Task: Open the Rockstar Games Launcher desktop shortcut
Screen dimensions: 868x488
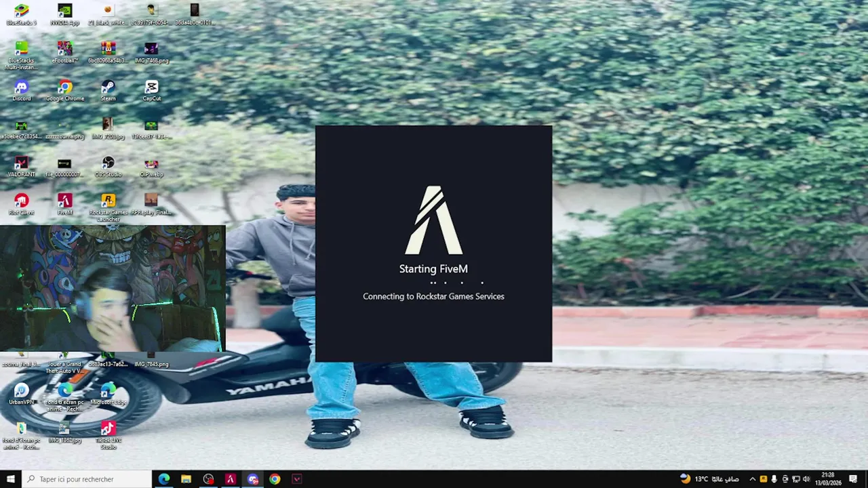Action: tap(108, 207)
